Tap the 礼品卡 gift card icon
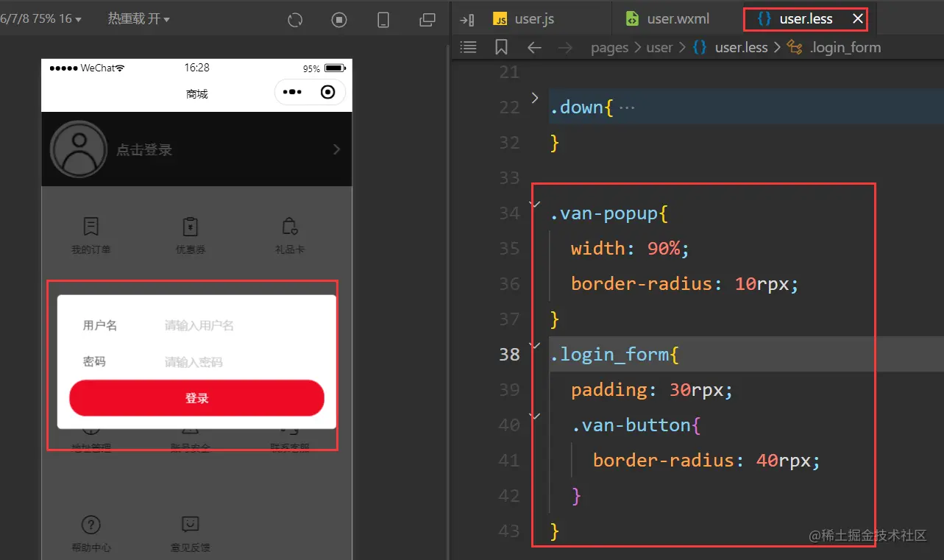 [290, 226]
